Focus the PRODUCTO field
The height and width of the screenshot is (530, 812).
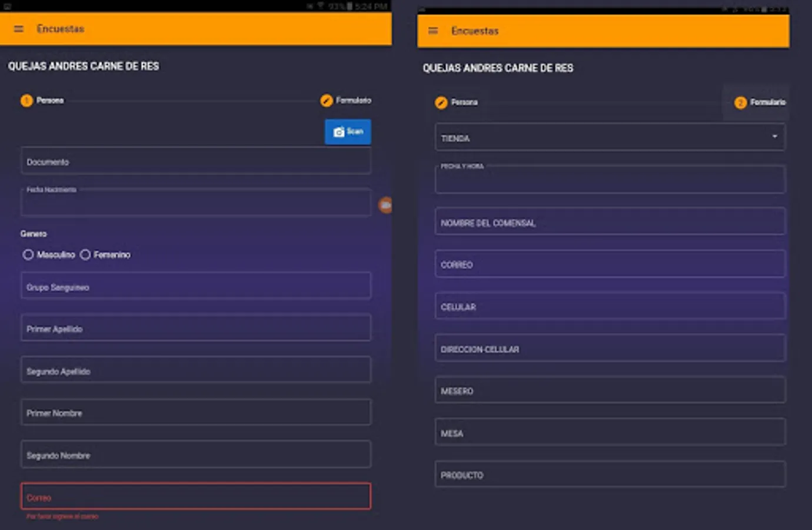point(610,474)
